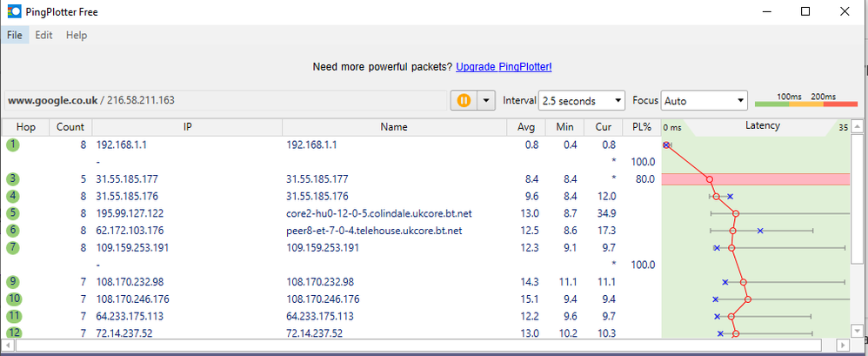
Task: Pause the trace with the orange button
Action: (x=464, y=100)
